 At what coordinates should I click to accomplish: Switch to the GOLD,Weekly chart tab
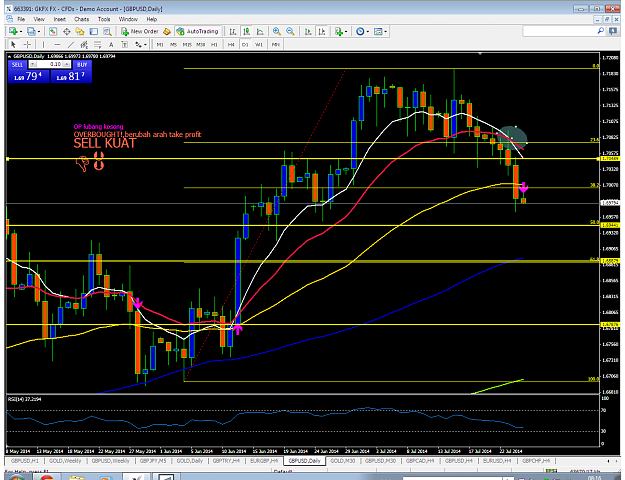click(65, 461)
